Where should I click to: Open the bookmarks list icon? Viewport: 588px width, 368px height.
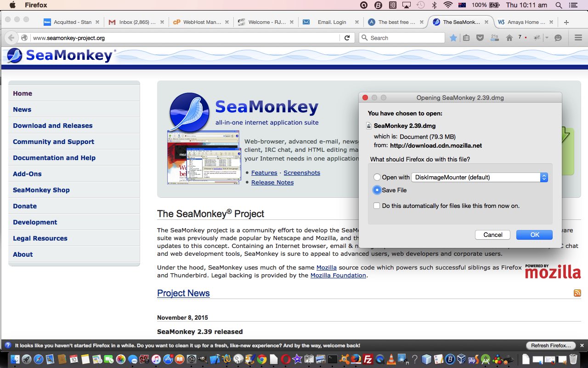(x=466, y=38)
